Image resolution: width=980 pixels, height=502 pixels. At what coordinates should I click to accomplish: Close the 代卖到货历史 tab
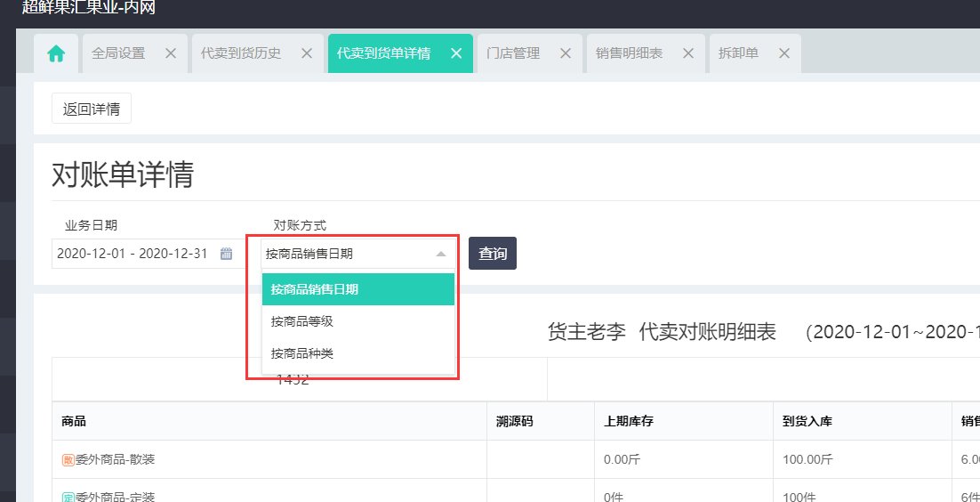307,53
